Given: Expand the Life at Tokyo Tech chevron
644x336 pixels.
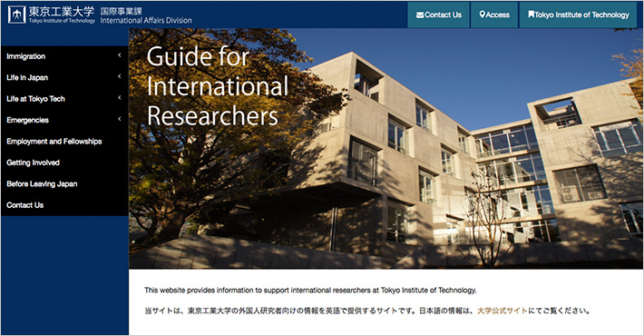Looking at the screenshot, I should (120, 98).
